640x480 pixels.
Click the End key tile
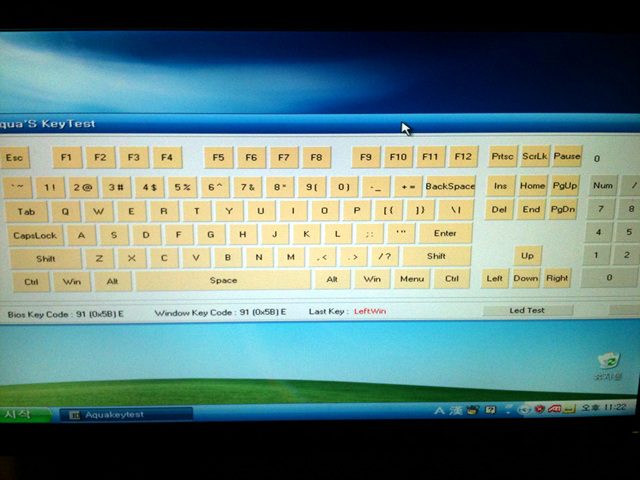click(531, 209)
